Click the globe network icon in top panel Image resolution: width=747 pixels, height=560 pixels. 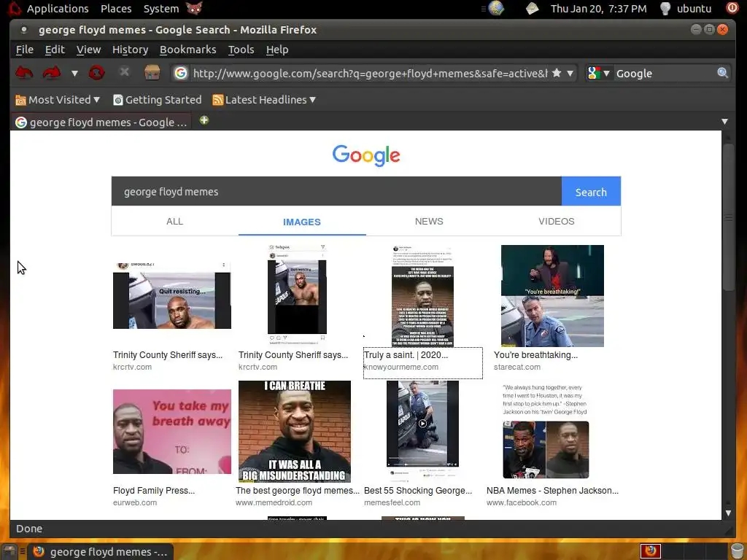click(x=496, y=8)
